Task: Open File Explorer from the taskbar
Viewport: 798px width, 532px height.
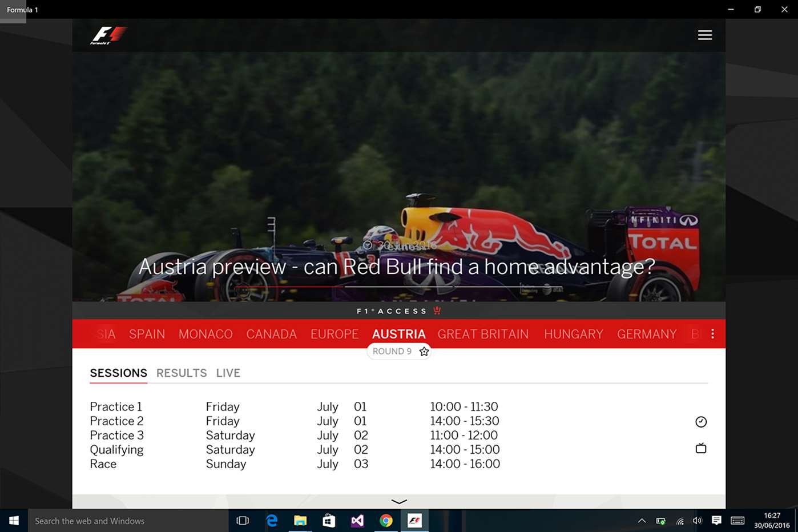Action: 300,521
